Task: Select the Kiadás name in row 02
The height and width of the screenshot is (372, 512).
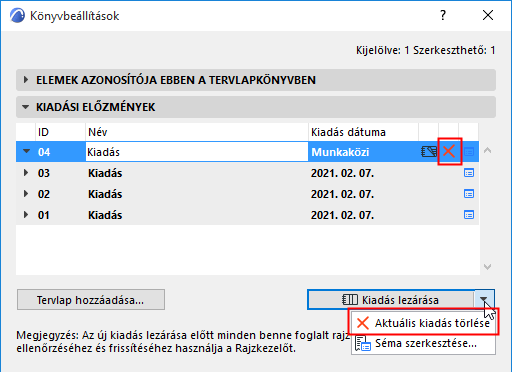Action: (x=105, y=194)
